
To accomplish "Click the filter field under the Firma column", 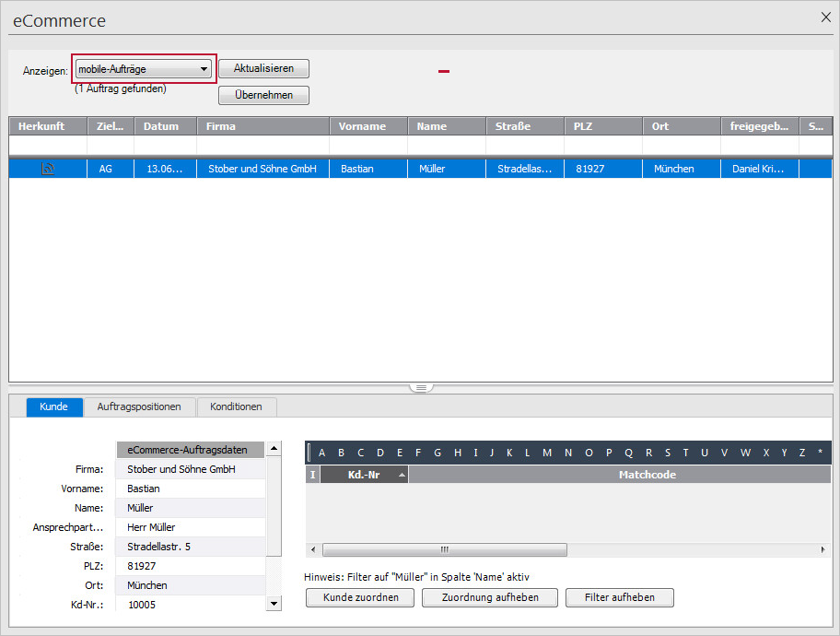I will tap(263, 145).
